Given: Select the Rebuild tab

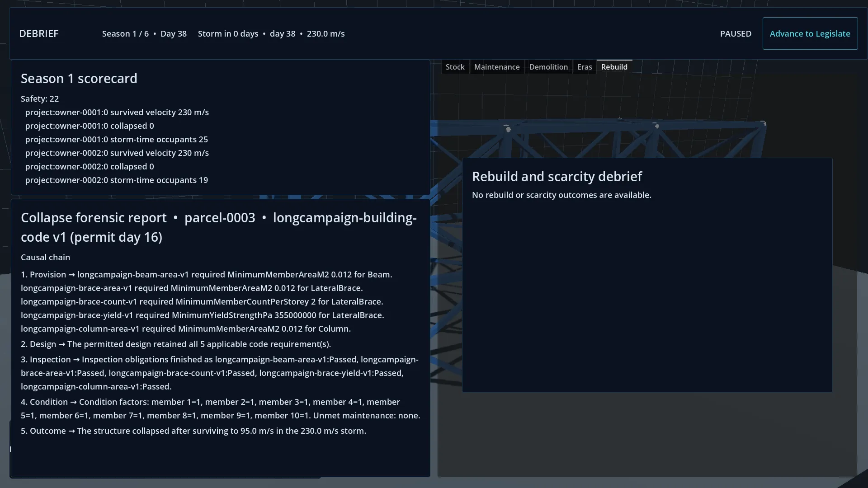Looking at the screenshot, I should (x=614, y=67).
